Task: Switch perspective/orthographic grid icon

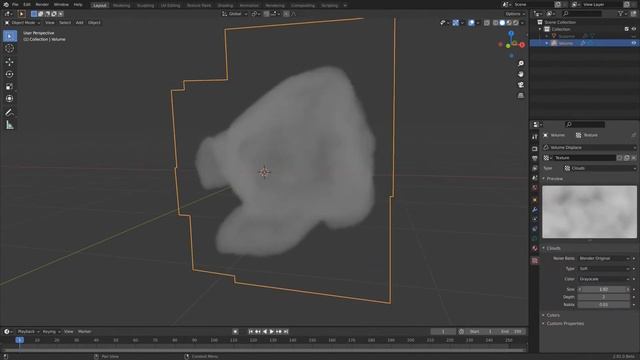Action: point(521,96)
